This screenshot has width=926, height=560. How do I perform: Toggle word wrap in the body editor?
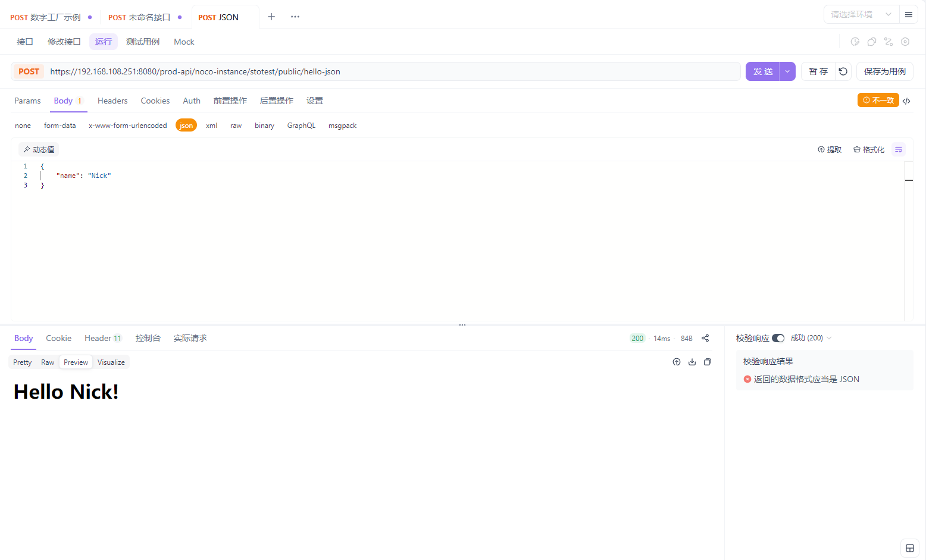(899, 149)
